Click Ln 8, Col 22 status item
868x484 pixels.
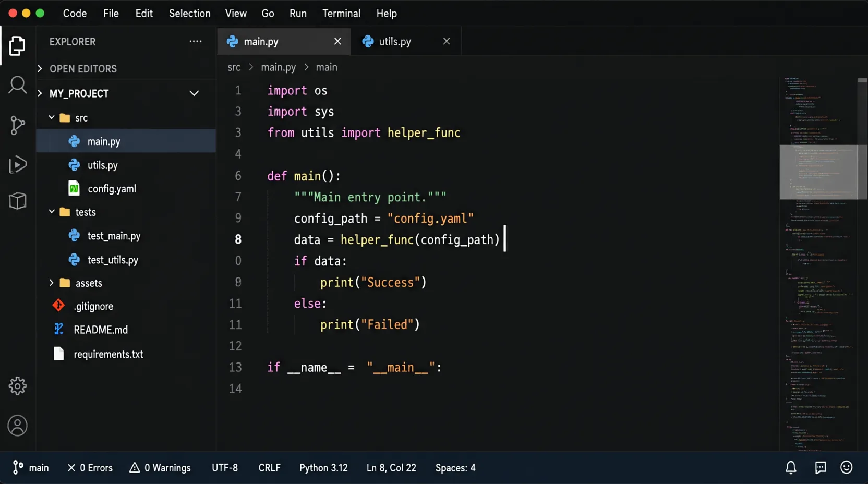(391, 468)
